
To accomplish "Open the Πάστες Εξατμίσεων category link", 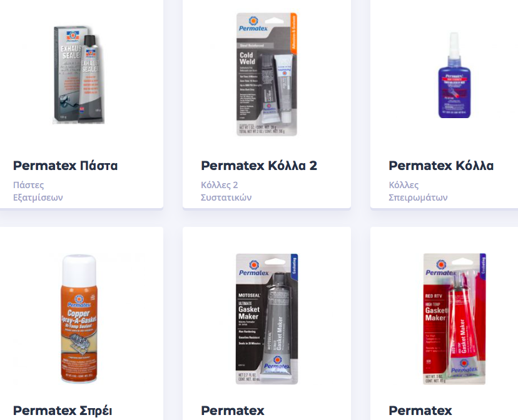I will pos(38,191).
